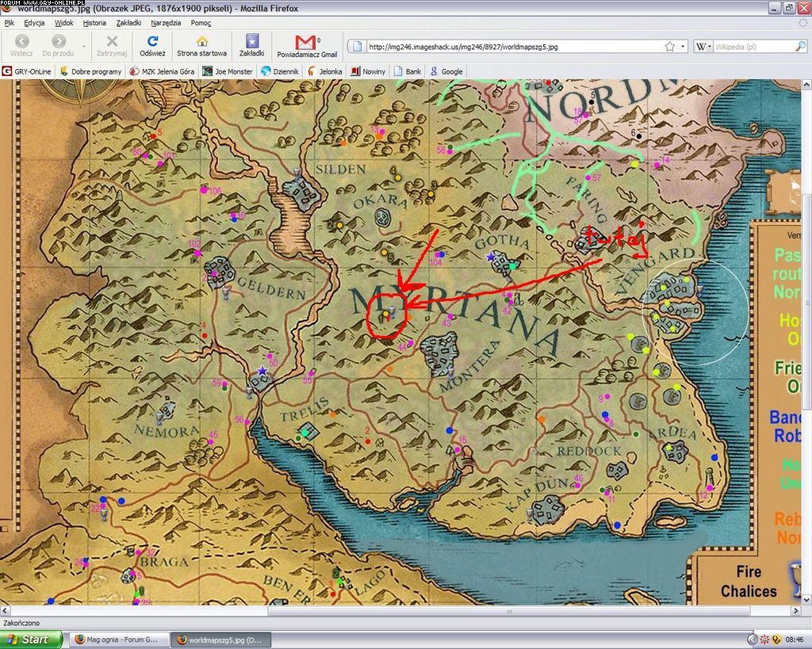Open the Joe Monster bookmark

point(227,71)
